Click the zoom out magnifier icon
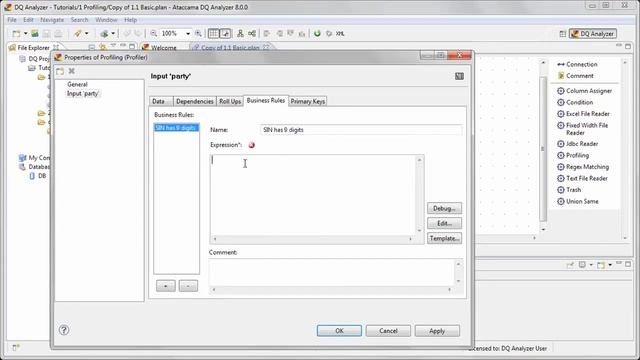This screenshot has height=360, width=640. (x=153, y=33)
